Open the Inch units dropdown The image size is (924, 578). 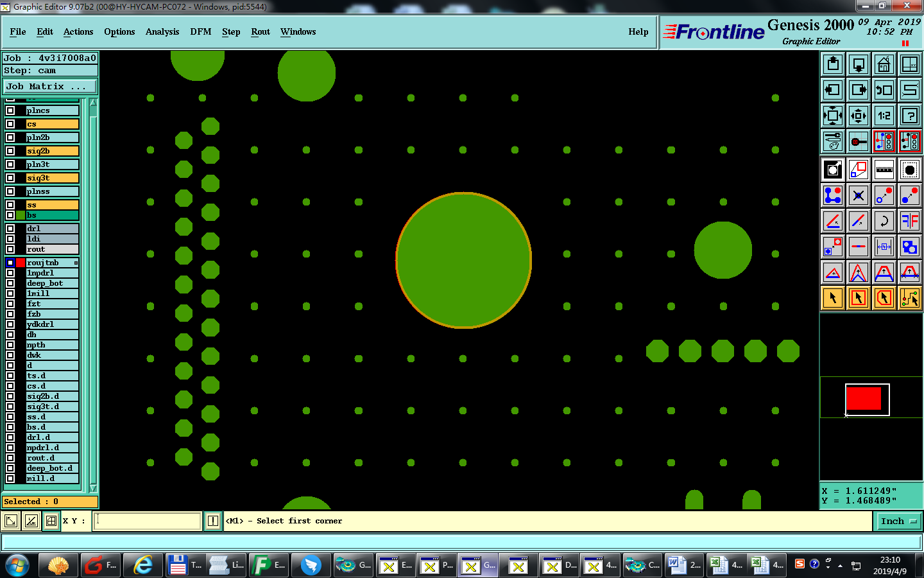point(898,521)
